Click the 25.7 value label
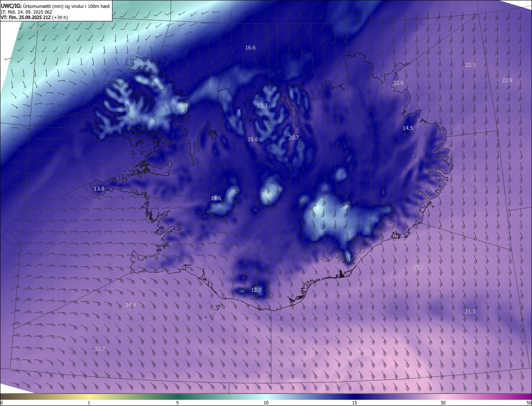The height and width of the screenshot is (406, 532). [418, 268]
